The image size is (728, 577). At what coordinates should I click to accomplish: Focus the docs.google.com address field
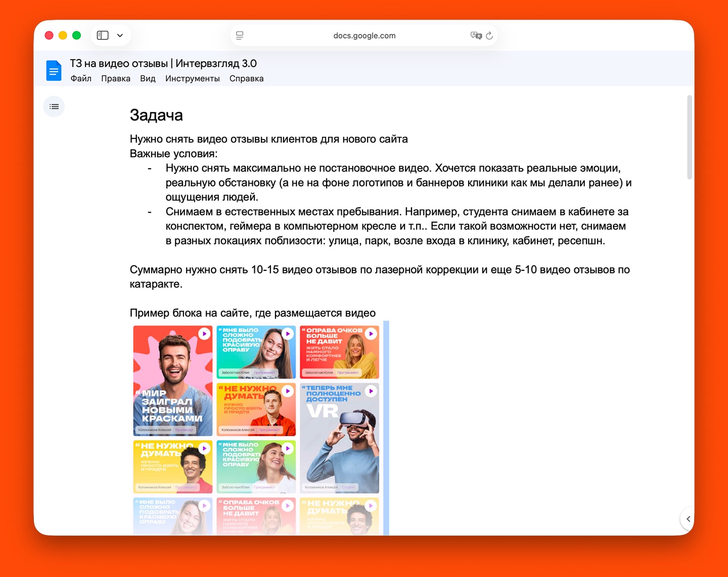pos(364,35)
